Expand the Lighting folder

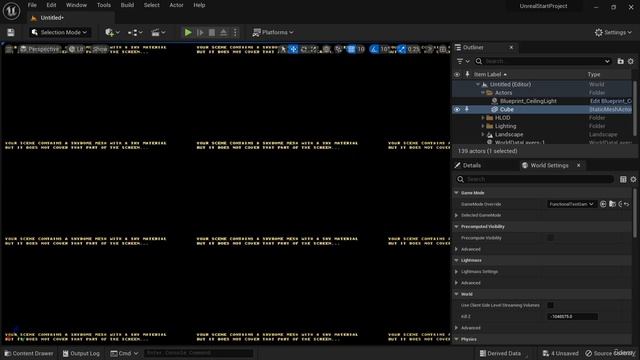pyautogui.click(x=483, y=126)
